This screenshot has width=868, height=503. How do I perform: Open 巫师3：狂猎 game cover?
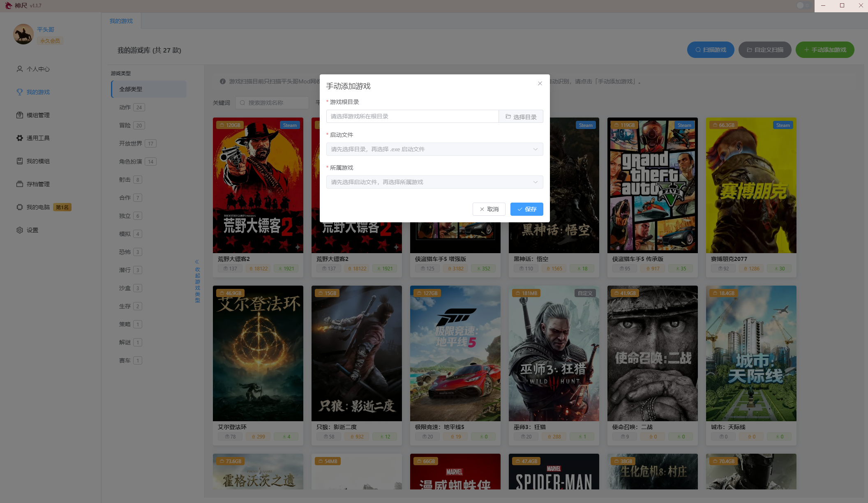[x=554, y=353]
